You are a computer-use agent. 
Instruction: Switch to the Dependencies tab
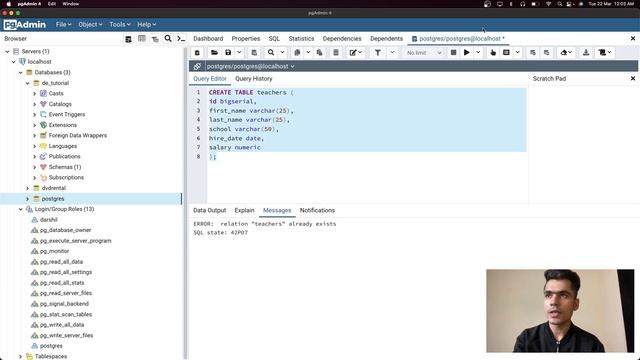coord(342,38)
